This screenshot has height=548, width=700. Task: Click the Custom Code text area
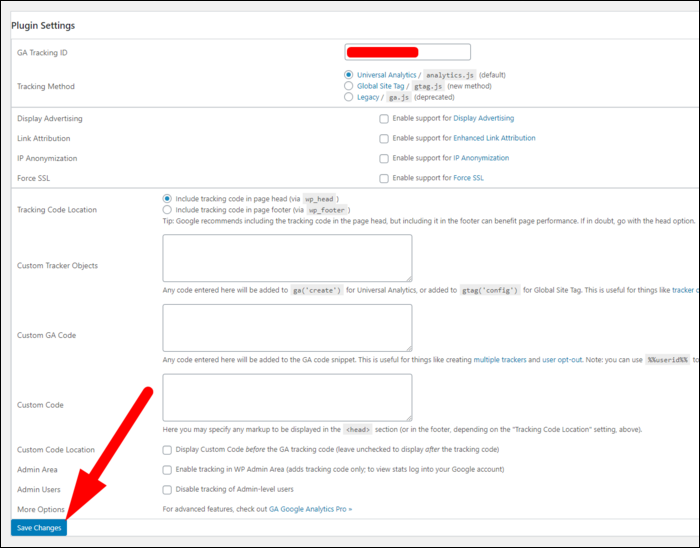tap(288, 398)
